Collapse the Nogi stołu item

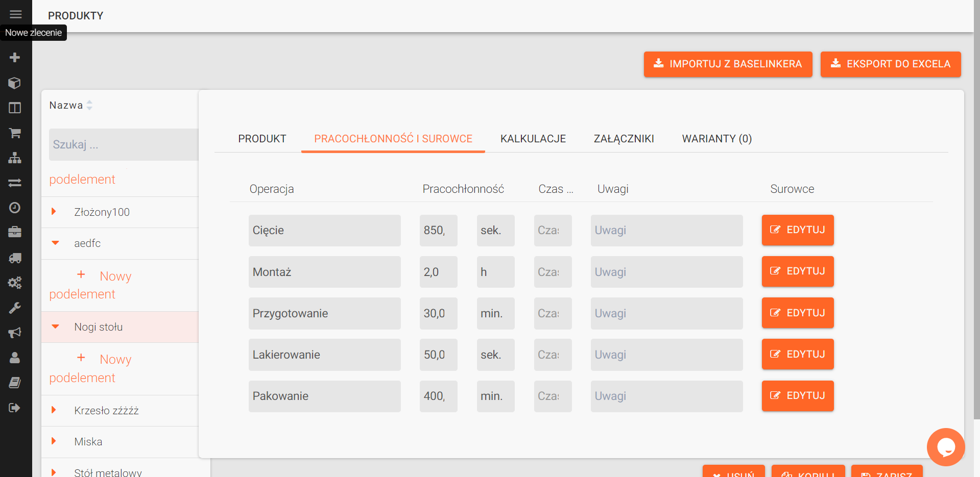[x=55, y=327]
